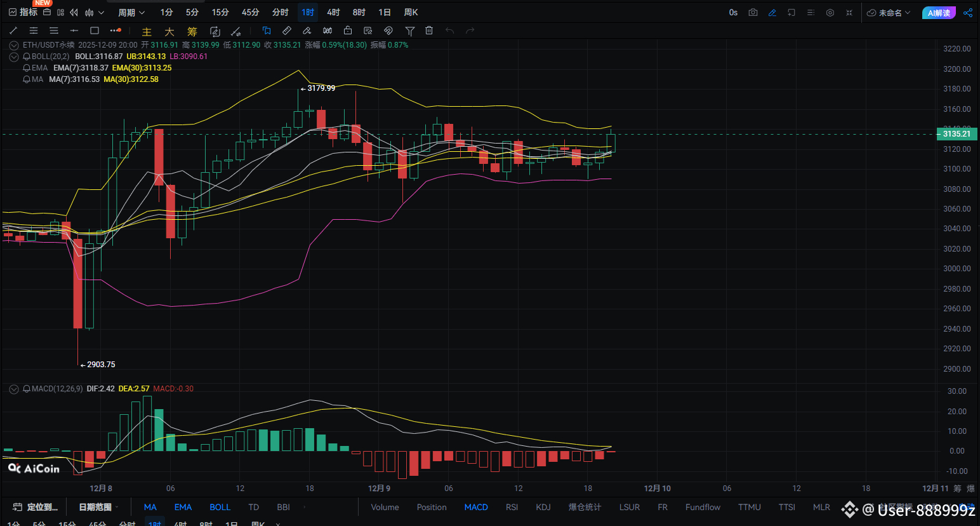The height and width of the screenshot is (526, 980).
Task: Click the redo arrow
Action: point(470,30)
